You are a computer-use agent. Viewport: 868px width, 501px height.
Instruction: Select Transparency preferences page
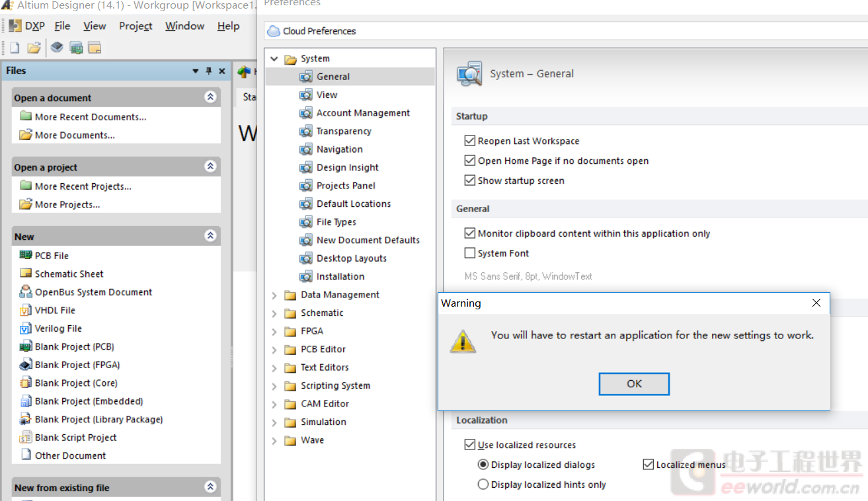344,131
